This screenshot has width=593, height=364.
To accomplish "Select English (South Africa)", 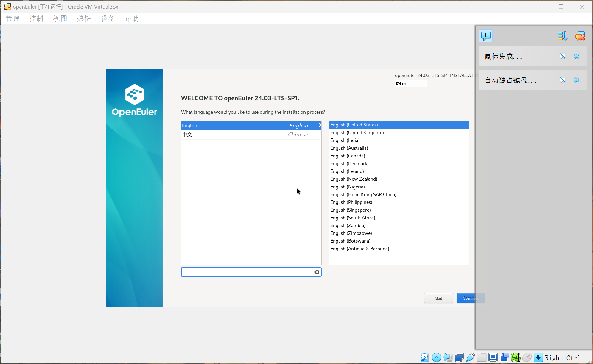I will point(399,218).
